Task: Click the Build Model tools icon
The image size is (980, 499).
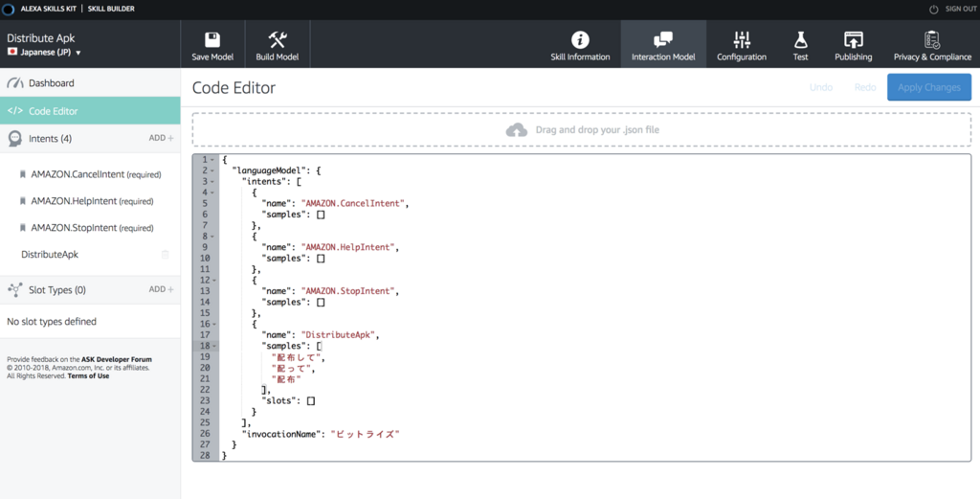Action: point(278,39)
